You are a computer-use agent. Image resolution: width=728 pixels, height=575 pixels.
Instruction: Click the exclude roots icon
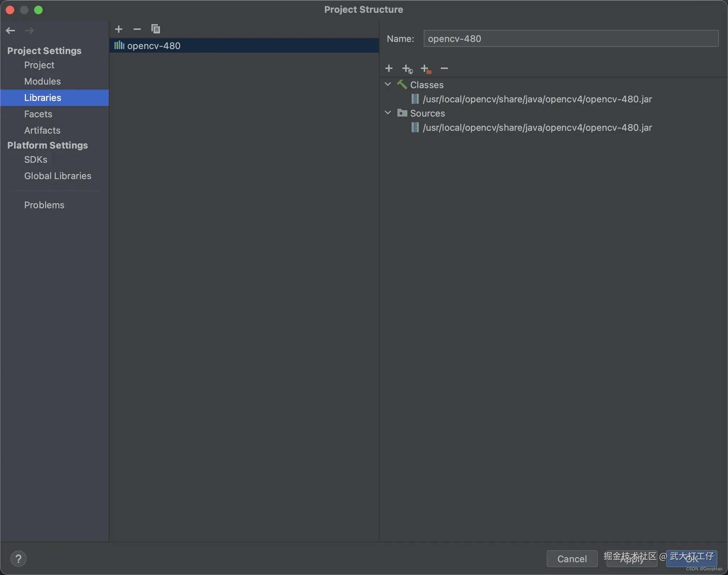(x=425, y=69)
